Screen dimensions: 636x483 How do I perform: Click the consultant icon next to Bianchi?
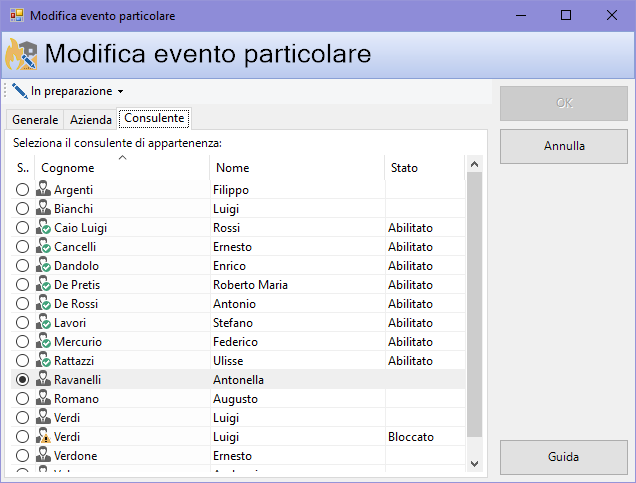point(43,208)
